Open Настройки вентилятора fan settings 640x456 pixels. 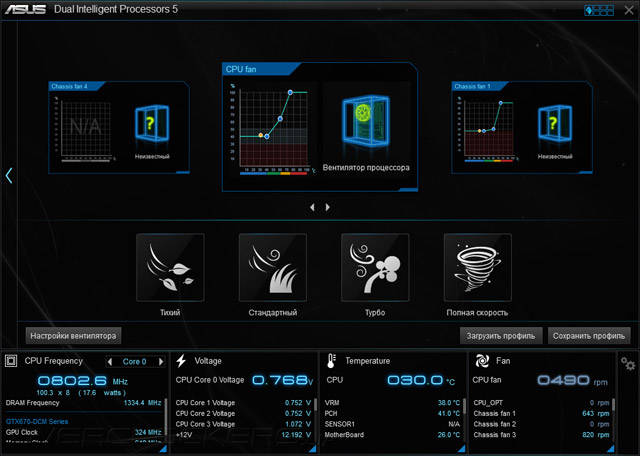(73, 336)
